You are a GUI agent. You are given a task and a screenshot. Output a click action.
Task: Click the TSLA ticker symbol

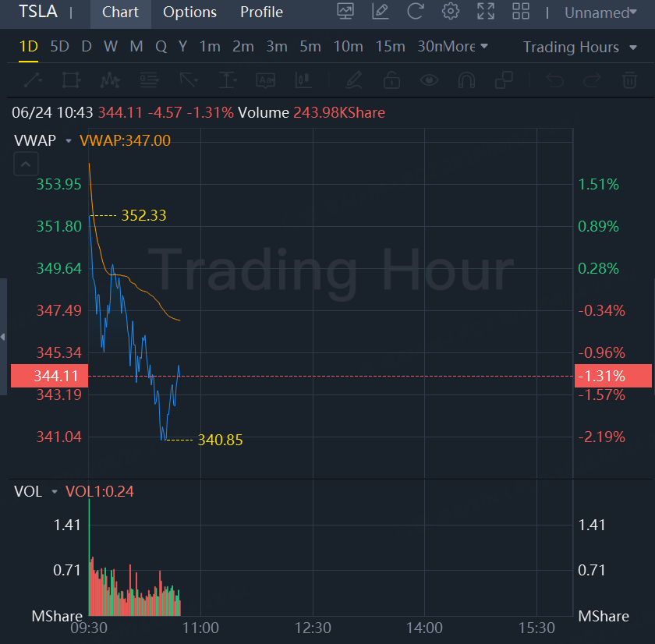[x=38, y=11]
